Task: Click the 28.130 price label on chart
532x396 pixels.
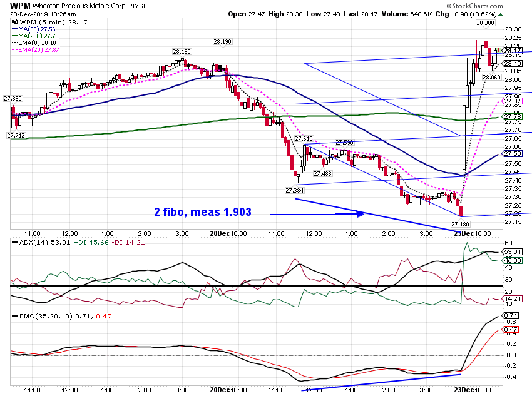Action: (182, 51)
